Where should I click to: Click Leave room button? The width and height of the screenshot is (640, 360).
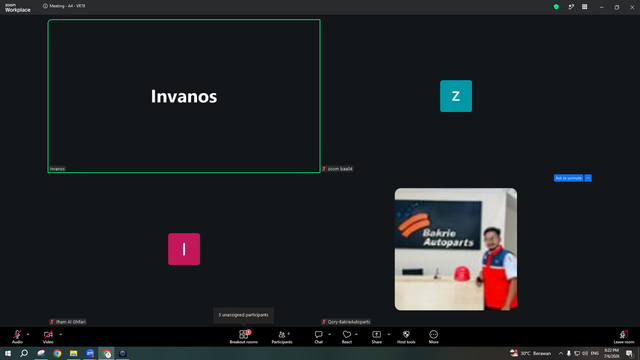(624, 337)
